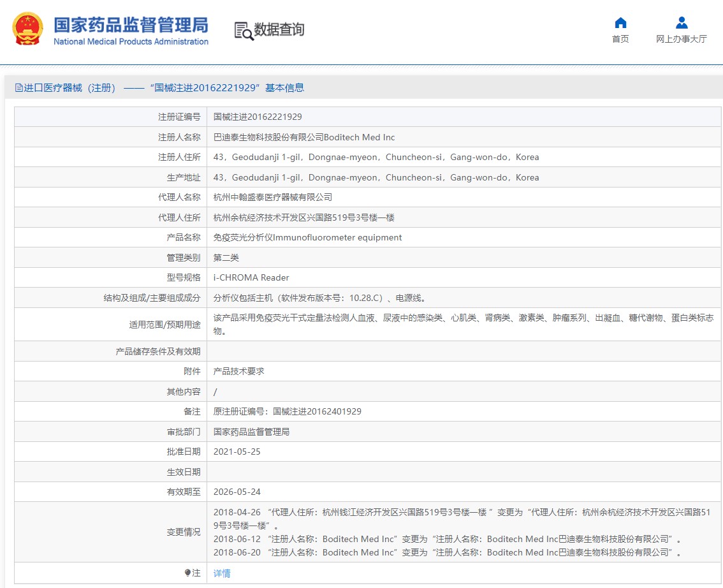Image resolution: width=723 pixels, height=588 pixels.
Task: Click the 2018-04-26 change record entry
Action: click(x=462, y=519)
